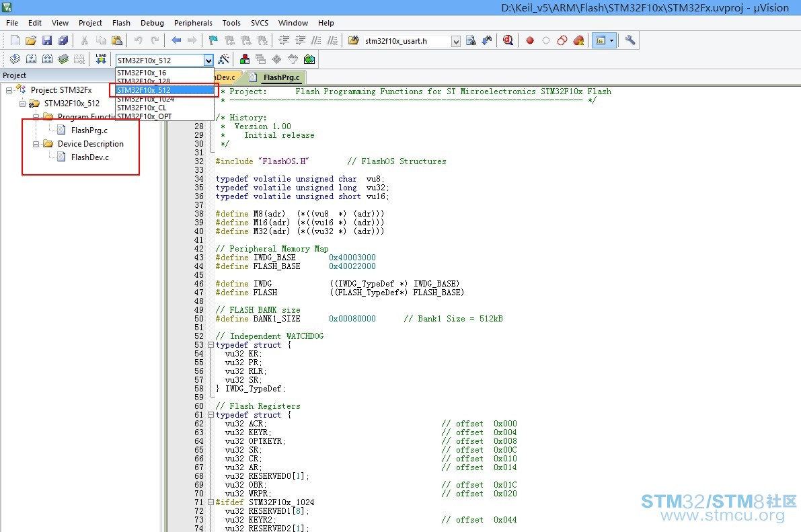
Task: Click the Cut scissors icon
Action: point(85,40)
